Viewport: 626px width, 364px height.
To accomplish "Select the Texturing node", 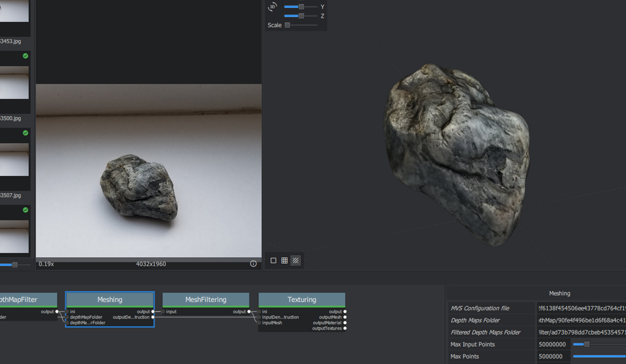I will pyautogui.click(x=302, y=299).
